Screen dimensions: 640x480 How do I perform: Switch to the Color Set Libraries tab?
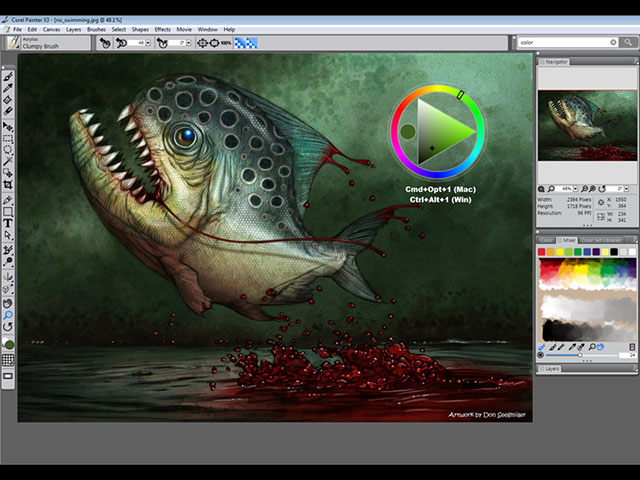coord(601,240)
